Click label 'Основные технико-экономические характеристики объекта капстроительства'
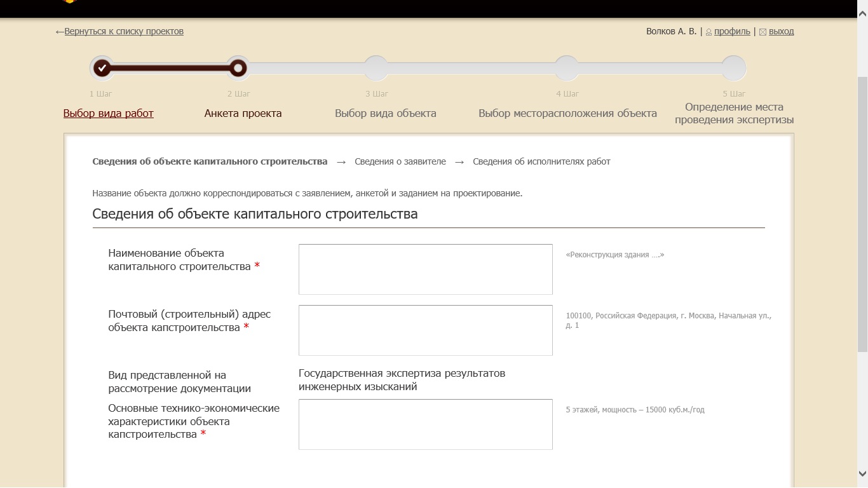 (x=194, y=421)
